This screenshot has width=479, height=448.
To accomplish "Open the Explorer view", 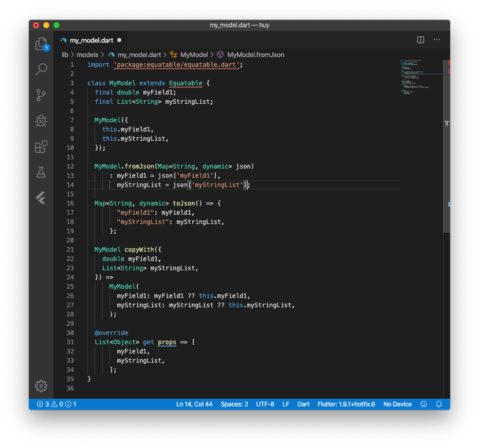I will [x=41, y=44].
